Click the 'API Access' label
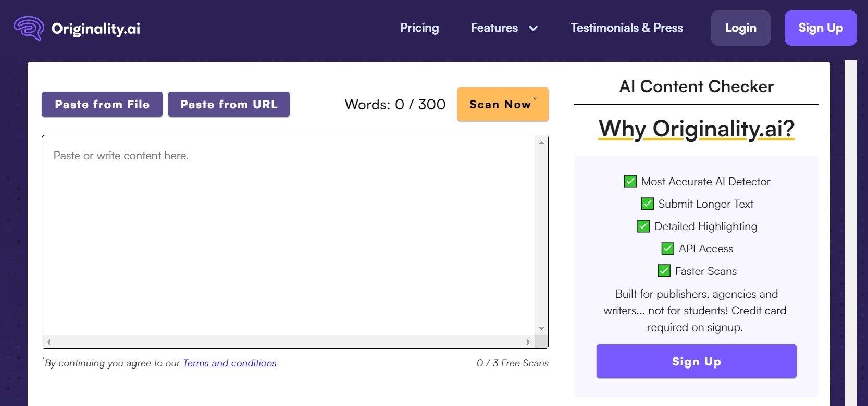The height and width of the screenshot is (406, 868). [706, 249]
